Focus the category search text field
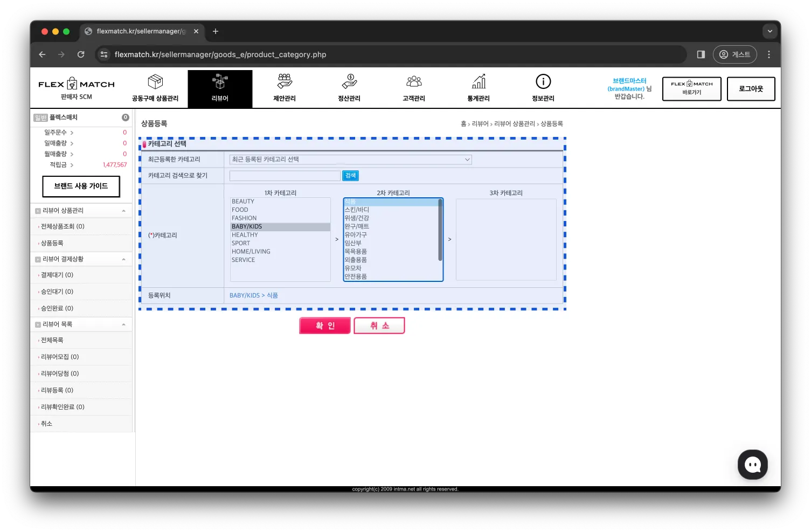Image resolution: width=811 pixels, height=532 pixels. pos(285,176)
